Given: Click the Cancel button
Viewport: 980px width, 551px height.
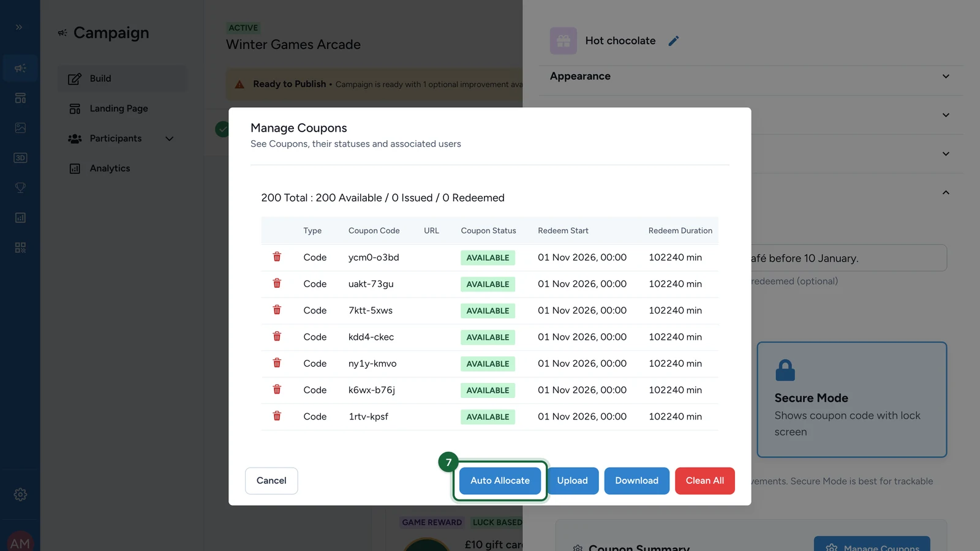Looking at the screenshot, I should (x=271, y=481).
